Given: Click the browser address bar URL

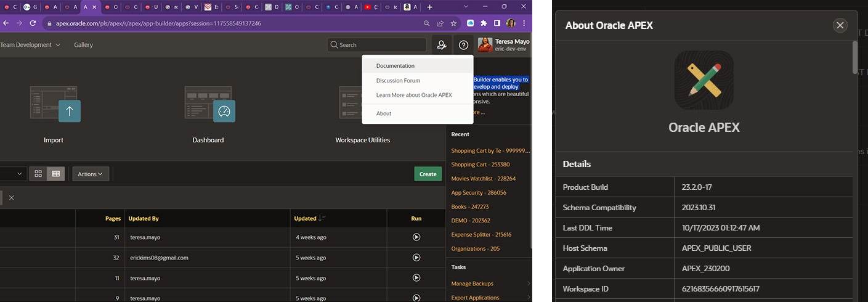Looking at the screenshot, I should (x=158, y=23).
